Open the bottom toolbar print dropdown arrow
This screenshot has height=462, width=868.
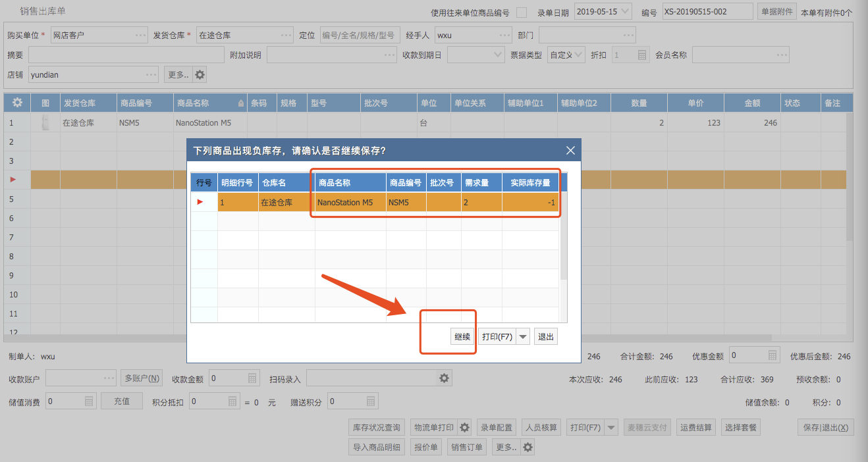pyautogui.click(x=611, y=427)
